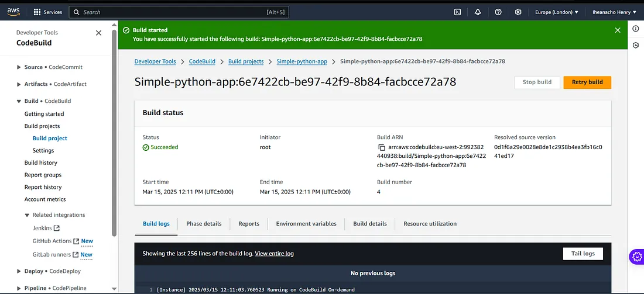
Task: Open the Iheanacho Henry account dropdown
Action: coord(614,12)
